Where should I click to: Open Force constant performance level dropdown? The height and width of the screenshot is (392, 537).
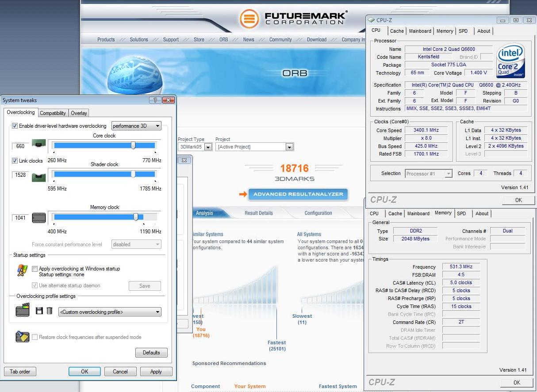pos(136,244)
